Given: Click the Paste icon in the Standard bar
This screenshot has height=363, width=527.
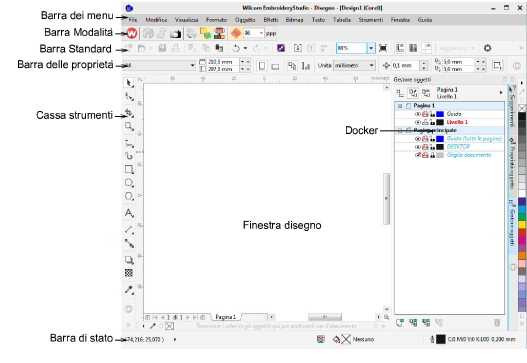Looking at the screenshot, I should 219,48.
